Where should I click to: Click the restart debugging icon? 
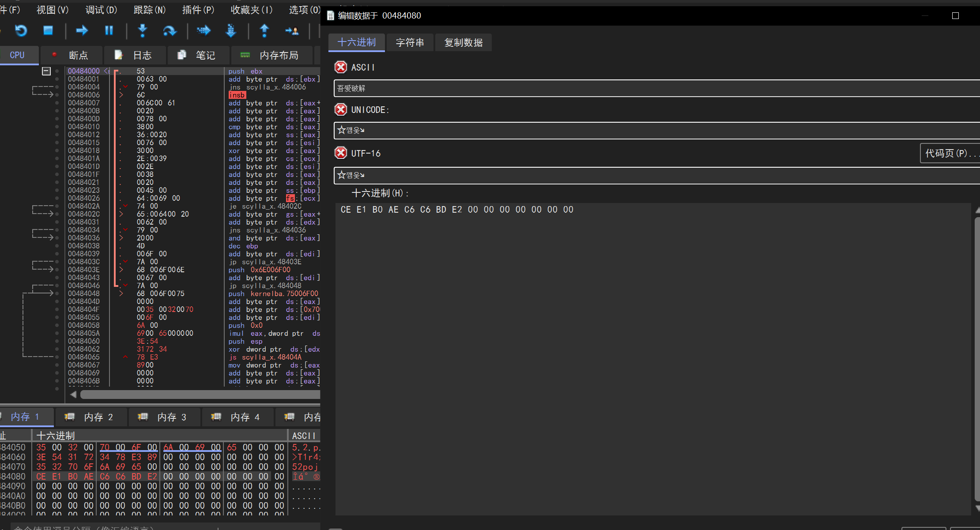21,30
